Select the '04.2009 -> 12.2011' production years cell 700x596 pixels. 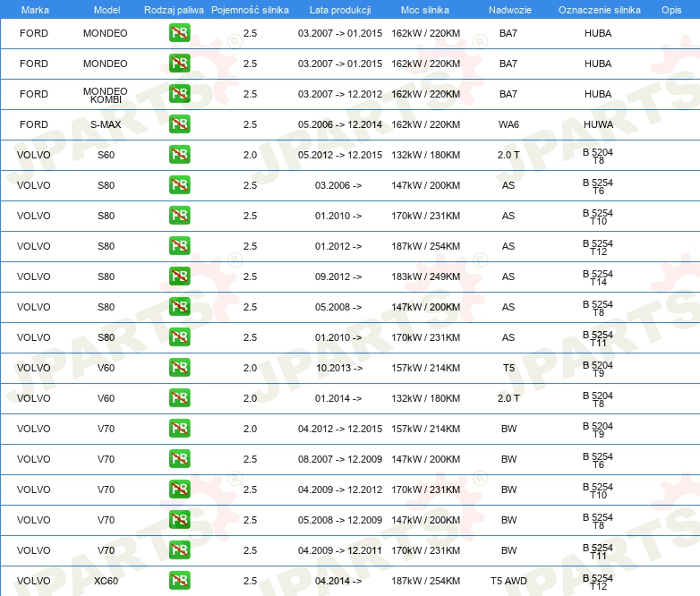point(340,550)
